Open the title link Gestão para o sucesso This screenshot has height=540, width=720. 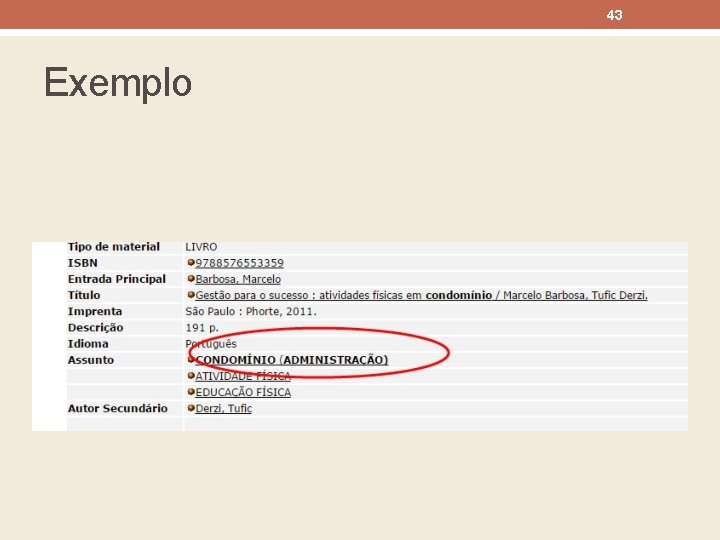(x=421, y=295)
